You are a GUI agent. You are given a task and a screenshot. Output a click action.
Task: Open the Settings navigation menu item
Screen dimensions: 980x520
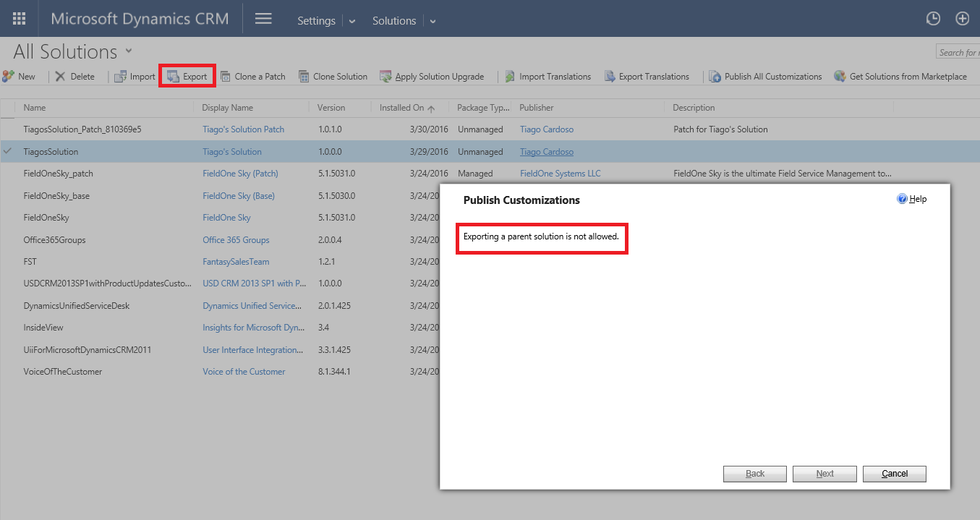click(316, 21)
